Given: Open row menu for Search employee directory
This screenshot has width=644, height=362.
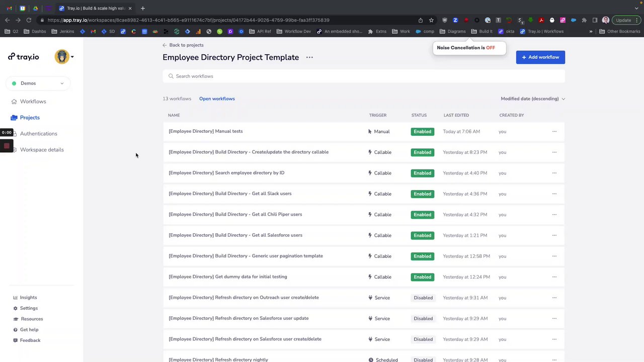Looking at the screenshot, I should tap(554, 173).
